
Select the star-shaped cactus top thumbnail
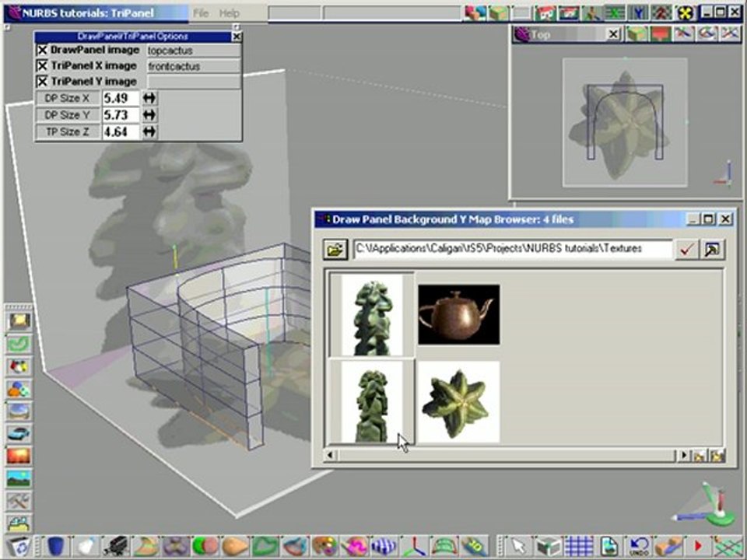tap(459, 401)
